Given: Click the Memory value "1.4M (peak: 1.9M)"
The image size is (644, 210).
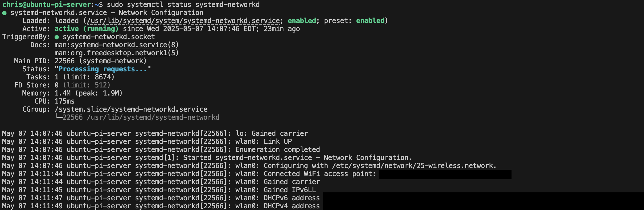Looking at the screenshot, I should [x=88, y=93].
